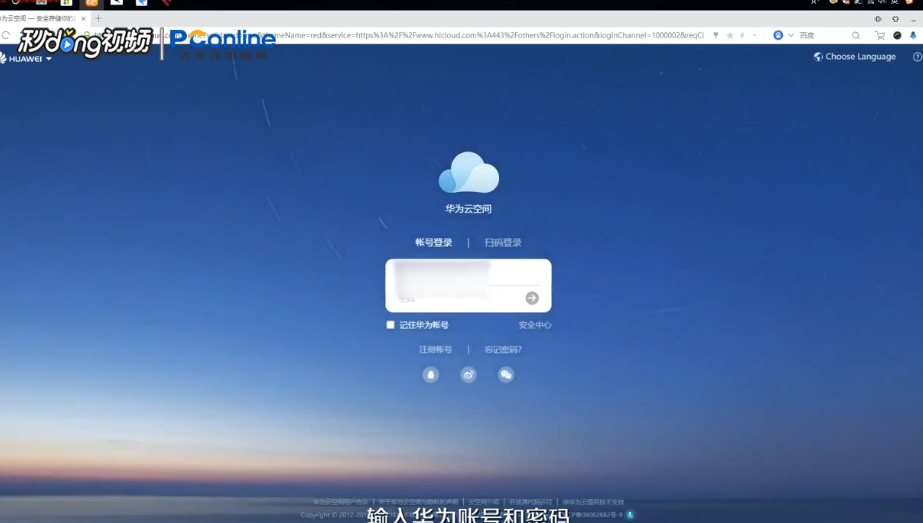Screen dimensions: 923x523
Task: Tick the 记住华为帐号 checkbox
Action: [390, 325]
